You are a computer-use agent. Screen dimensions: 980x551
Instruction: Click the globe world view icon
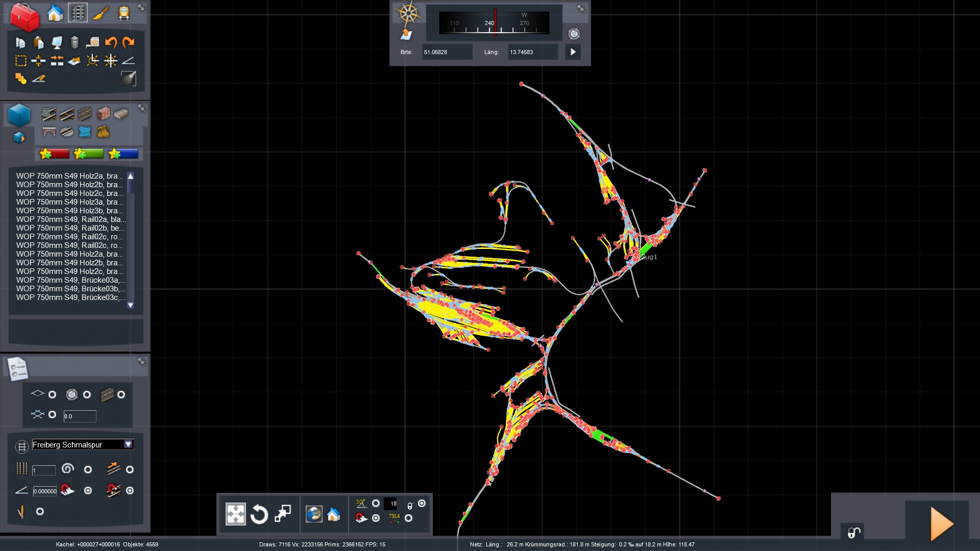[x=313, y=514]
